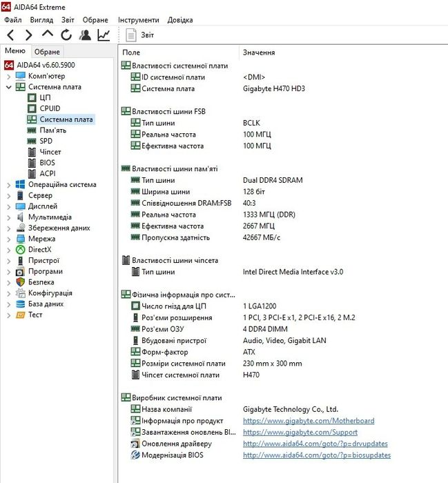Click the Тест benchmark icon

pos(20,315)
